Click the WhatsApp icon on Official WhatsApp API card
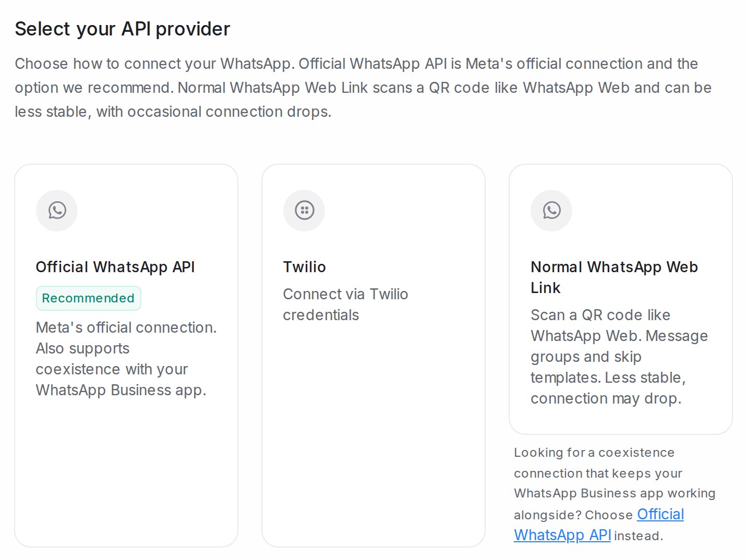 [x=57, y=210]
